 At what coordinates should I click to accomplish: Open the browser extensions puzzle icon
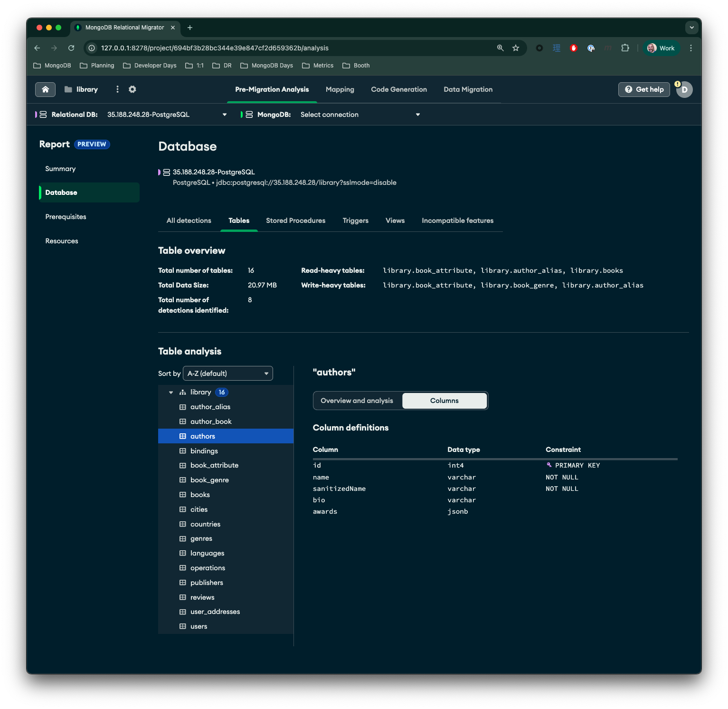625,48
